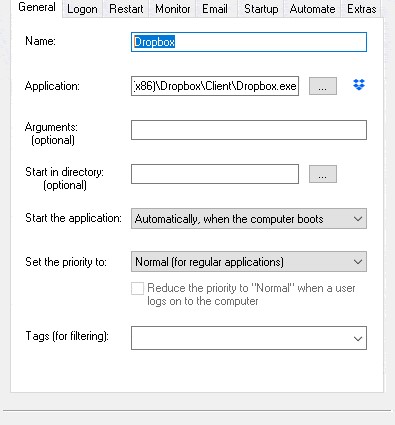Switch to the General tab

pyautogui.click(x=37, y=8)
